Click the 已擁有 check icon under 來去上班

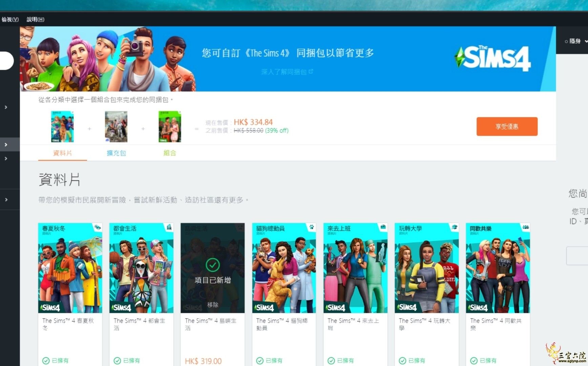[x=331, y=361]
